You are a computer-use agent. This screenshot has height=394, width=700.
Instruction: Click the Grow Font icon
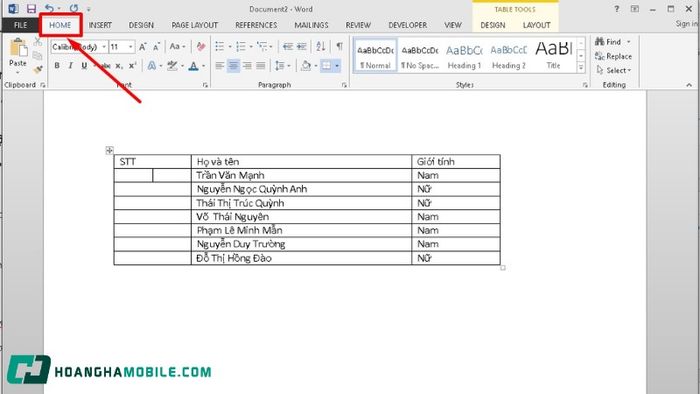tap(142, 46)
